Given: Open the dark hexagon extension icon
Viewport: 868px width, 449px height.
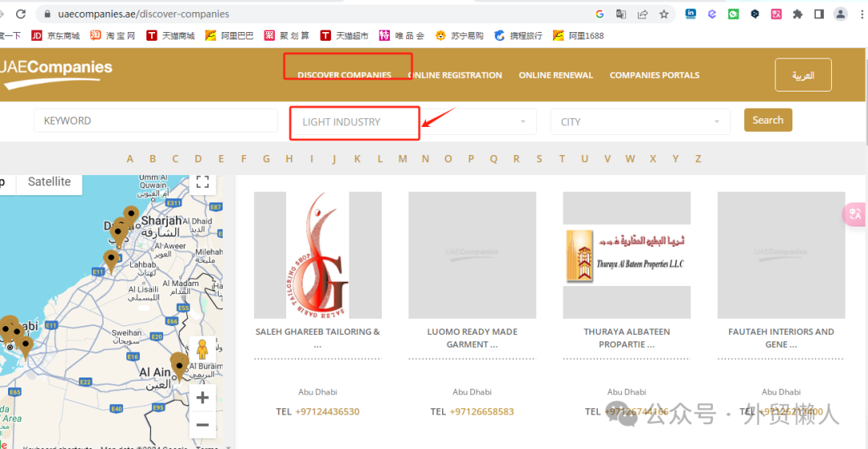Looking at the screenshot, I should coord(755,14).
